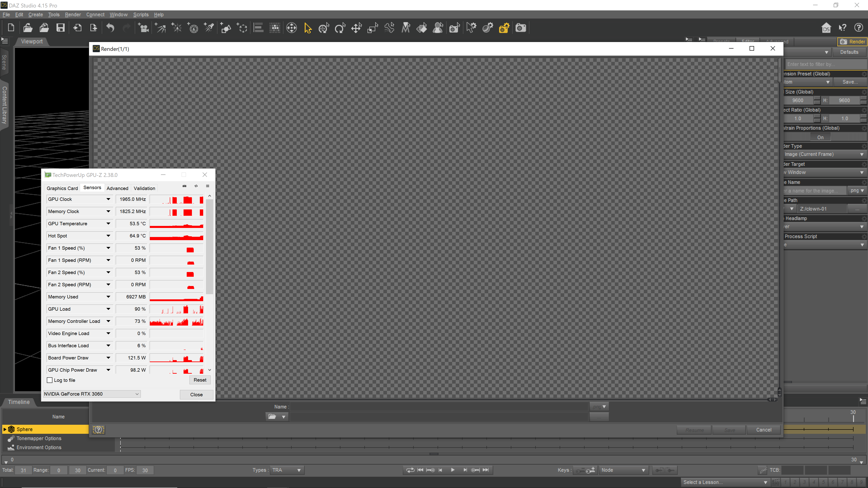Viewport: 868px width, 488px height.
Task: Switch to GPU-Z Advanced tab
Action: pyautogui.click(x=117, y=188)
